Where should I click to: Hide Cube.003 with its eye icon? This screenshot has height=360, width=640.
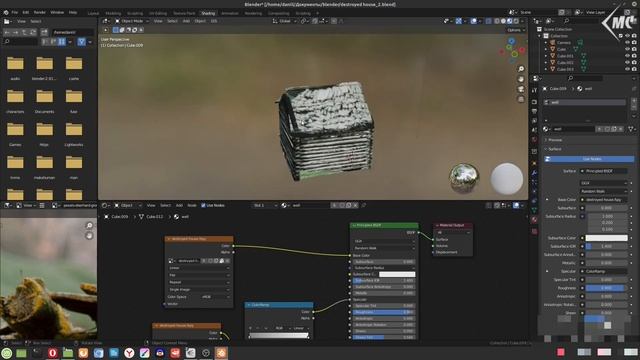tap(627, 69)
